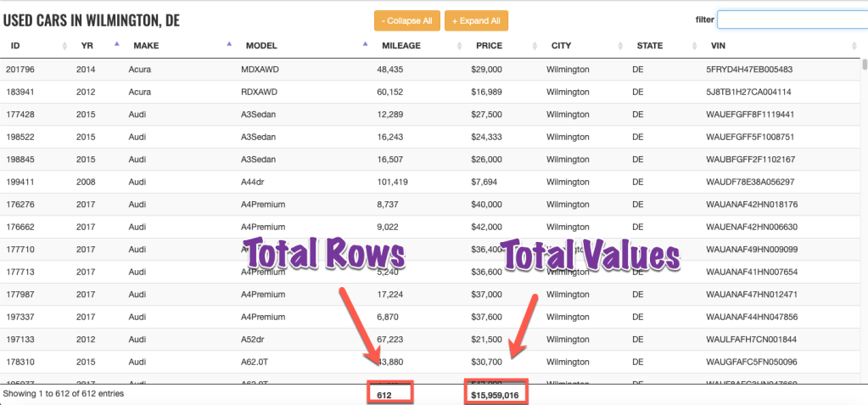868x405 pixels.
Task: Click the VIN column sort icon
Action: pos(854,46)
